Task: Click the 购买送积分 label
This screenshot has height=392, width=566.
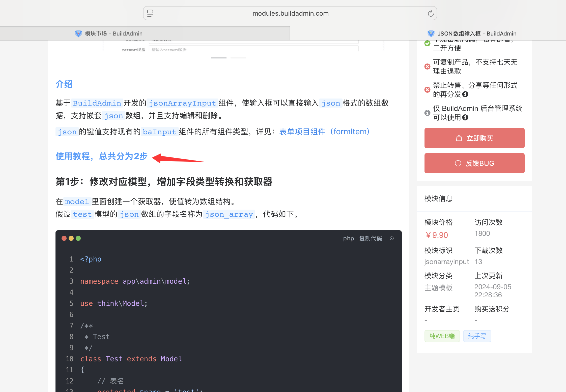Action: (492, 309)
